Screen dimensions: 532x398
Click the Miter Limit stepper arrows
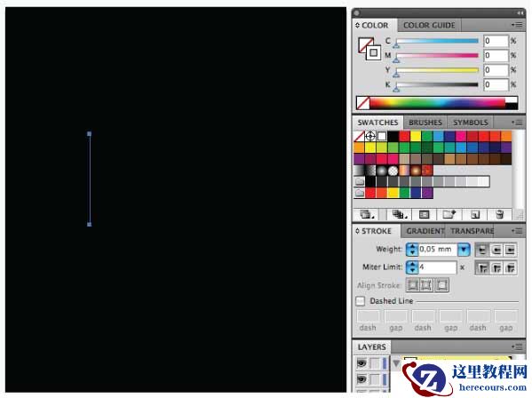point(412,267)
